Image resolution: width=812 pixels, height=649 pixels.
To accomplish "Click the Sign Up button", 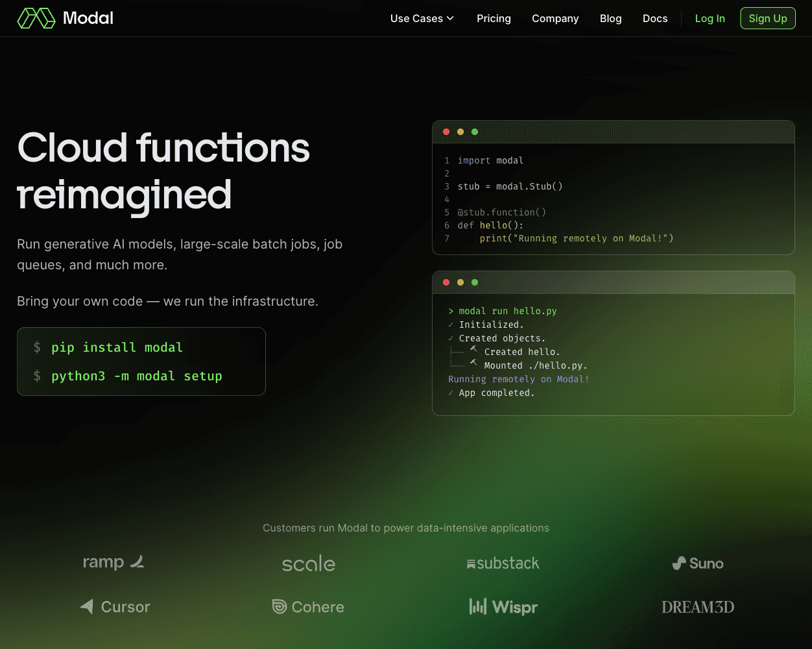I will pos(768,18).
